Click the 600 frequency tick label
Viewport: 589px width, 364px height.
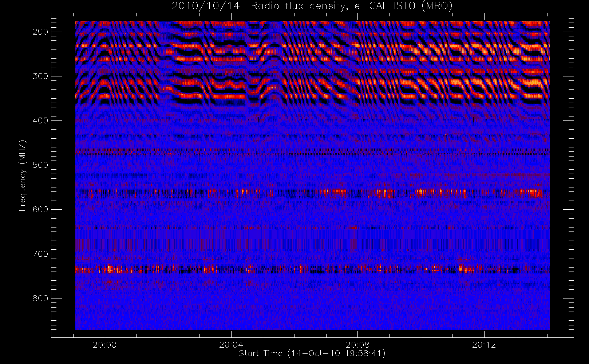pyautogui.click(x=40, y=209)
